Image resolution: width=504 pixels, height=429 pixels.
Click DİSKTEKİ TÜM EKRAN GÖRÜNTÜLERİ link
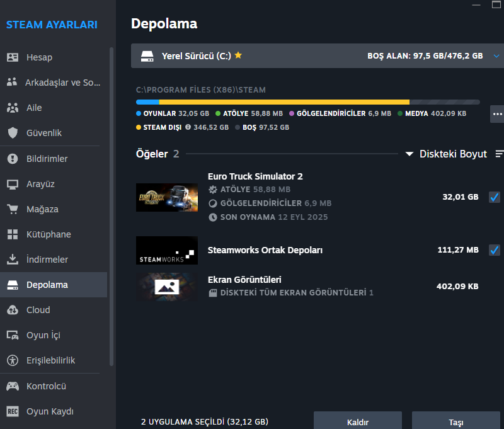pos(297,293)
